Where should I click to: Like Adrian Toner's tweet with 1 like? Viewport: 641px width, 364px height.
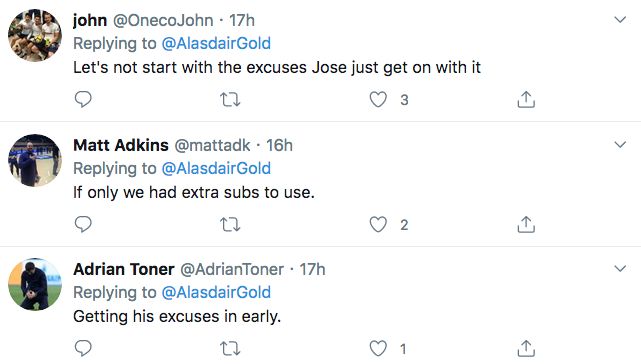[378, 348]
